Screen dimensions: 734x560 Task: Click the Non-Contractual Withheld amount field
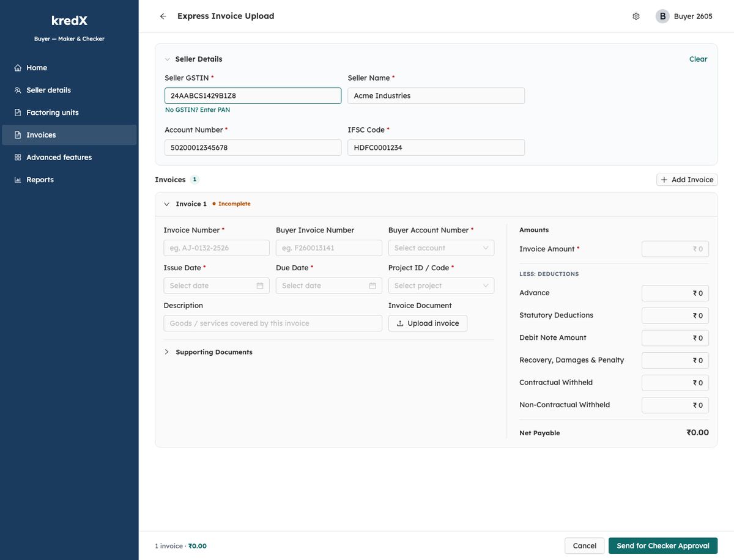pyautogui.click(x=675, y=405)
